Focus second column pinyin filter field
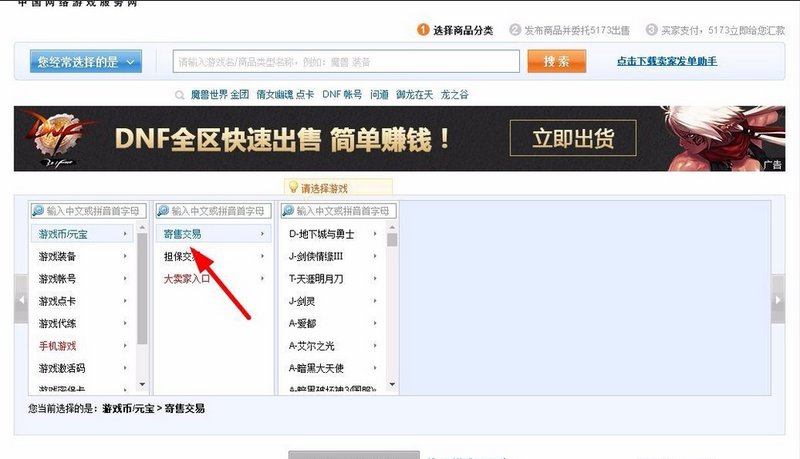The image size is (800, 459). point(213,211)
